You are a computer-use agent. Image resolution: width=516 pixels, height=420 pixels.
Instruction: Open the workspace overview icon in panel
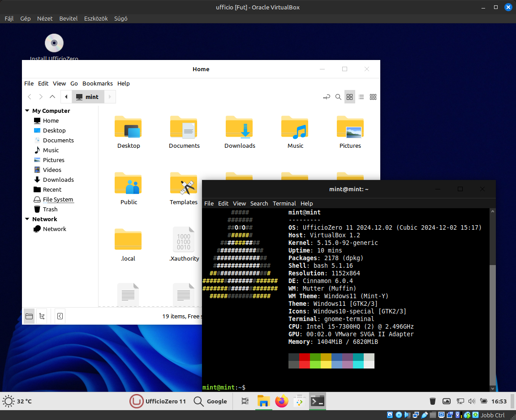245,401
